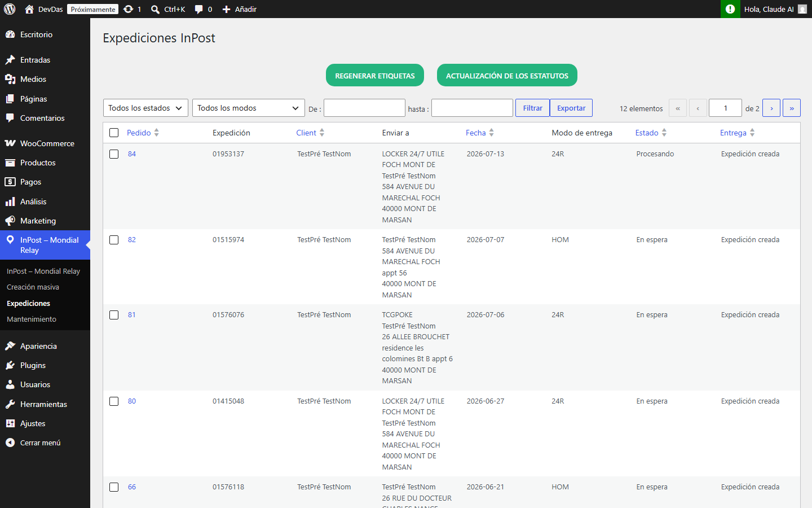Click Medios media icon
This screenshot has width=812, height=508.
[x=10, y=79]
